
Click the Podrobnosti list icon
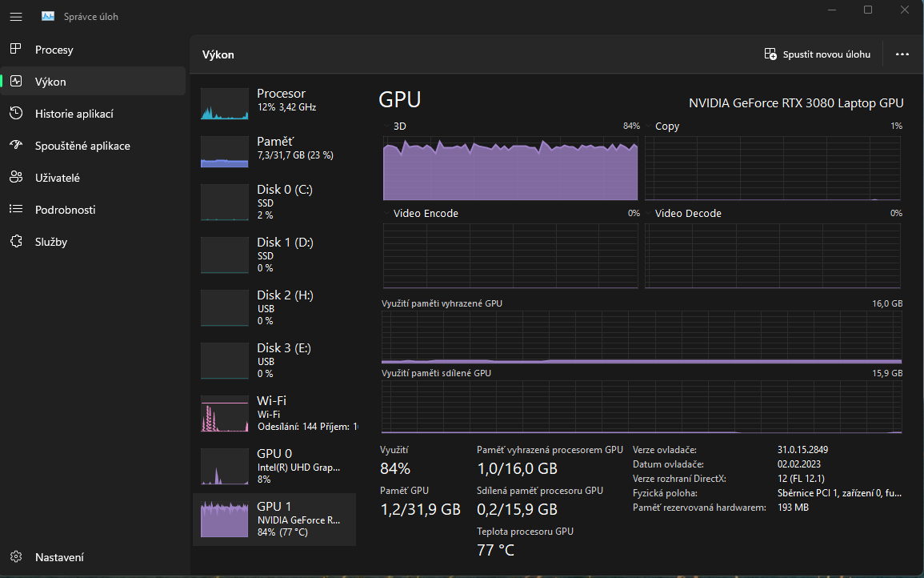(16, 210)
